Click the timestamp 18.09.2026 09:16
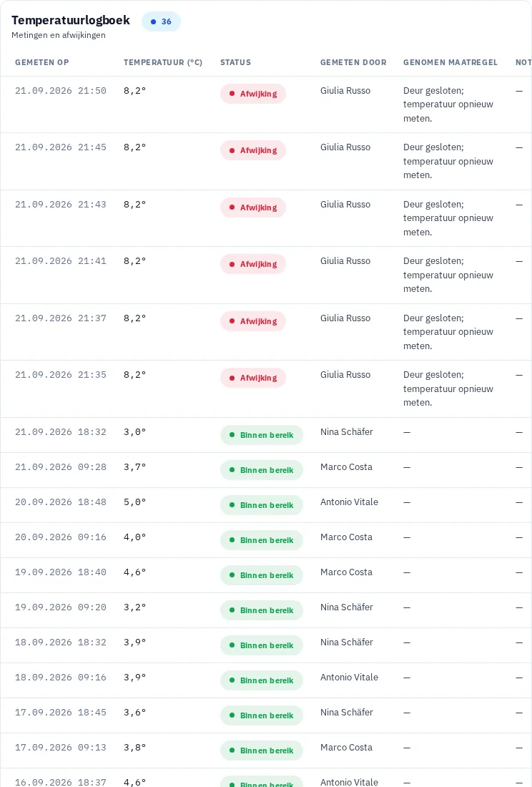Viewport: 532px width, 787px height. click(61, 678)
